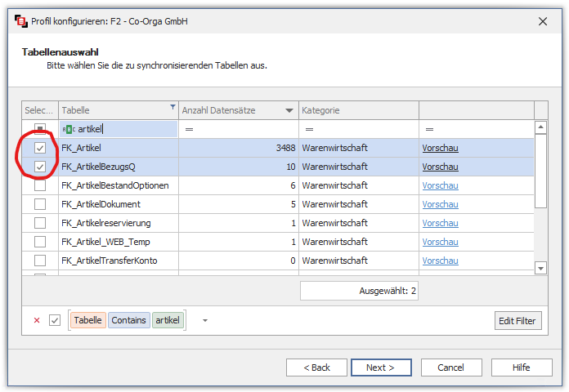Click the red X to remove filter
This screenshot has width=569, height=392.
point(36,321)
